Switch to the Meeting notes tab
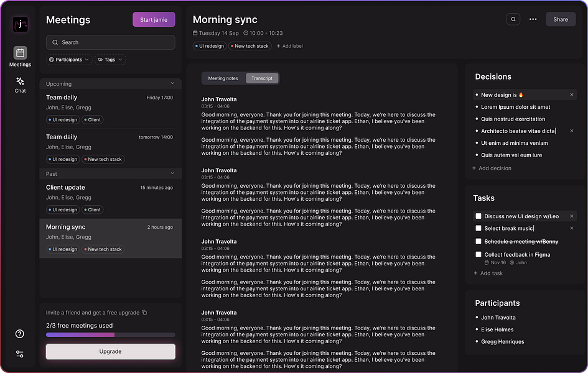The width and height of the screenshot is (588, 373). [x=223, y=78]
